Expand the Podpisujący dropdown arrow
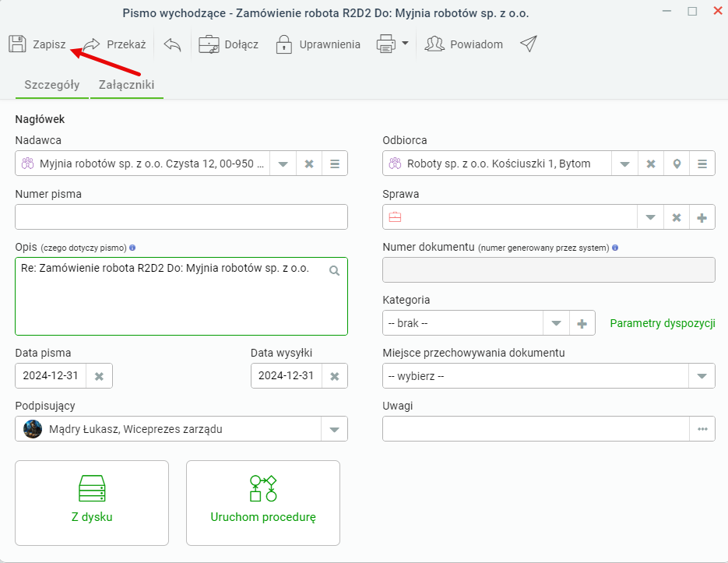Screen dimensions: 728x563 click(x=334, y=429)
